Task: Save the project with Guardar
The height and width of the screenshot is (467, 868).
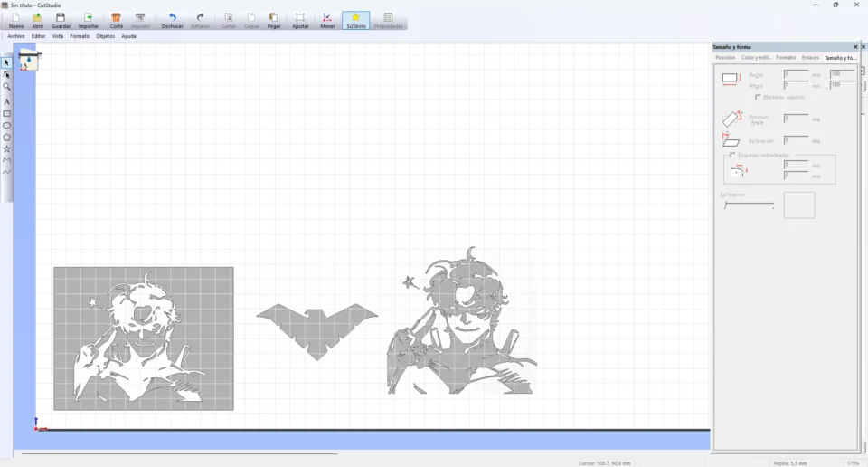Action: (x=61, y=21)
